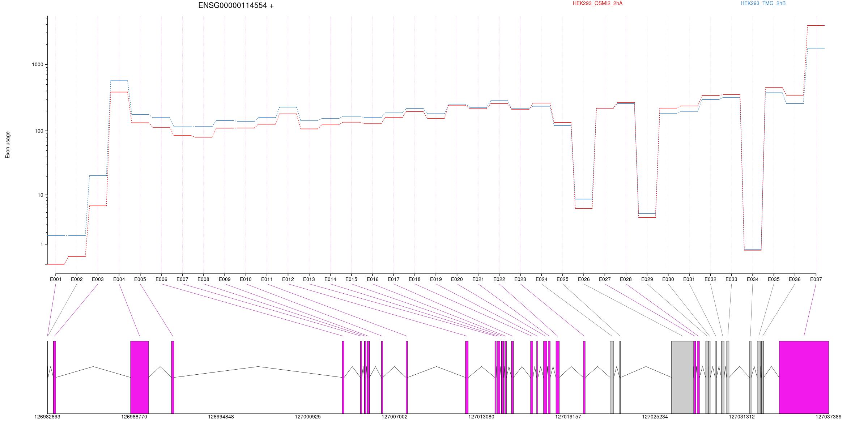This screenshot has height=434, width=868.
Task: Click exon label E003
Action: pos(98,279)
